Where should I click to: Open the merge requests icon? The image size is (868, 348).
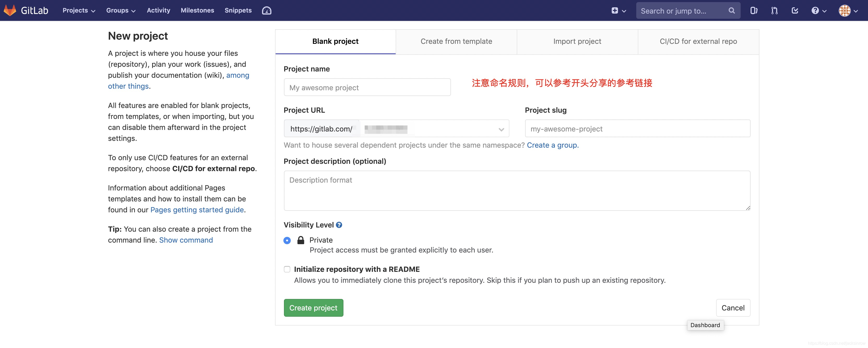(774, 10)
